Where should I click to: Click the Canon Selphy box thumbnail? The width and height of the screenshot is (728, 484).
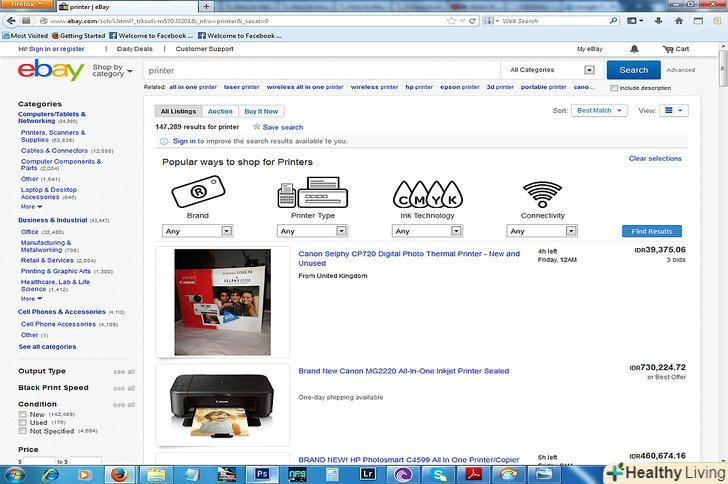[x=222, y=302]
